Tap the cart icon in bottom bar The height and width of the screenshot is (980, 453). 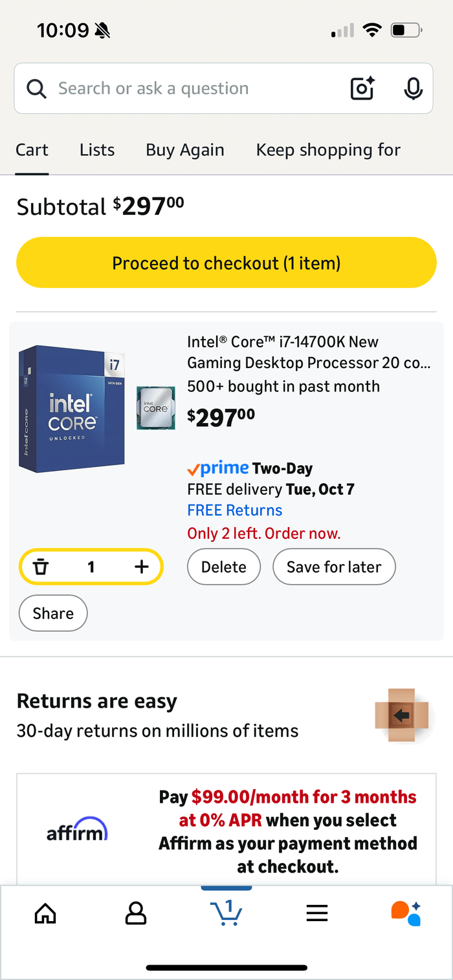click(x=226, y=913)
